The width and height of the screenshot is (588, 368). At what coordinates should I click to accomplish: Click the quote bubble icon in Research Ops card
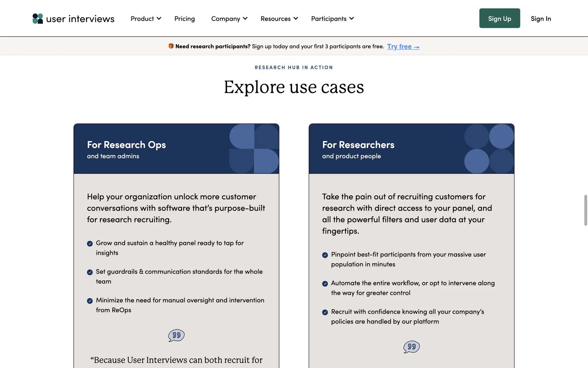(176, 335)
